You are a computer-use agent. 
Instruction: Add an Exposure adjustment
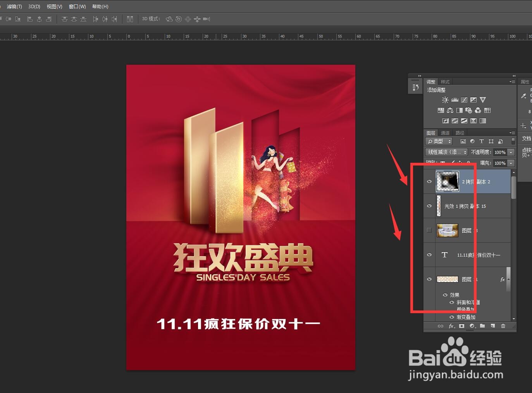[473, 100]
